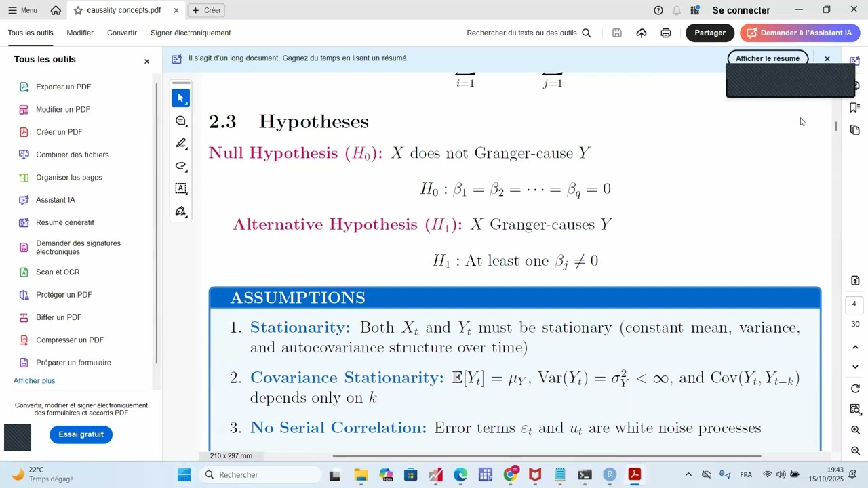This screenshot has height=488, width=868.
Task: Select the Tous les outils tab
Action: tap(31, 33)
